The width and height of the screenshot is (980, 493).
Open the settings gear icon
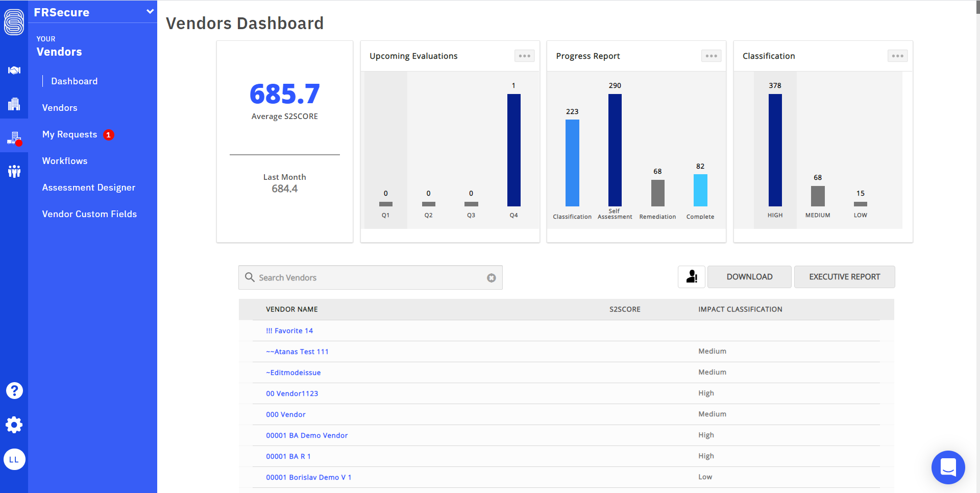tap(14, 425)
